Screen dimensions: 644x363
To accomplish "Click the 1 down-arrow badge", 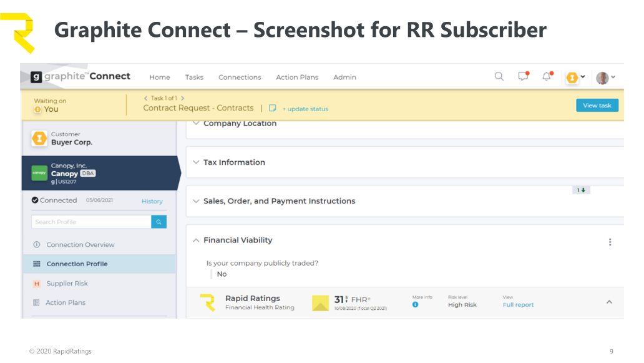I will [581, 190].
